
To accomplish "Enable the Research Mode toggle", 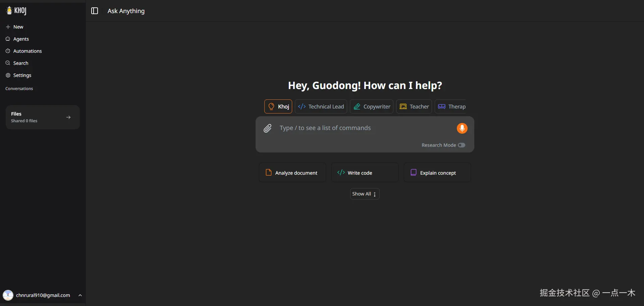I will pos(462,145).
